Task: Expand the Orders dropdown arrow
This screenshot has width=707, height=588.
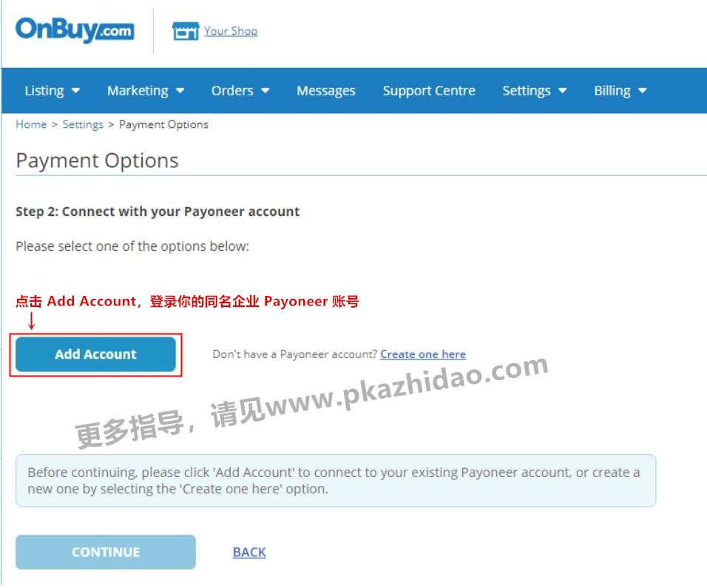Action: coord(265,91)
